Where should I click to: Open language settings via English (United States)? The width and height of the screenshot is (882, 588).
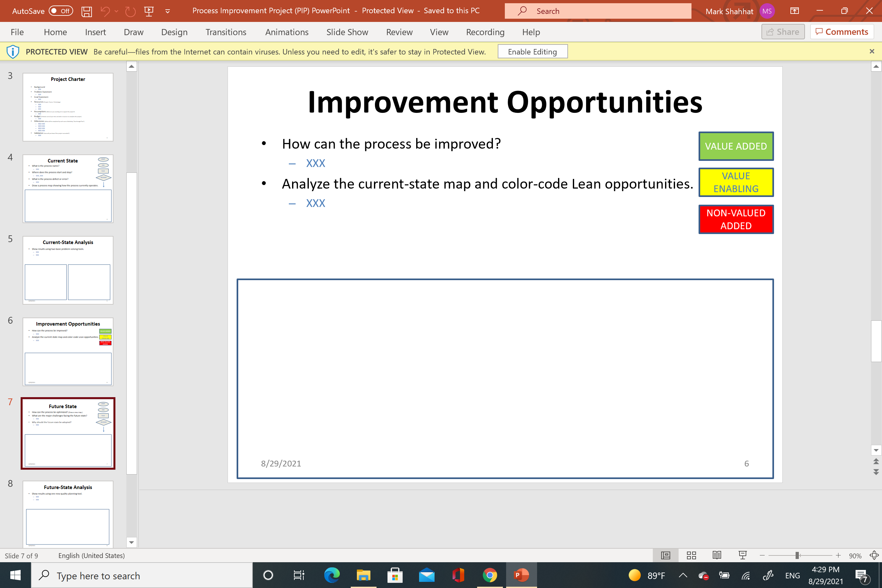click(91, 555)
